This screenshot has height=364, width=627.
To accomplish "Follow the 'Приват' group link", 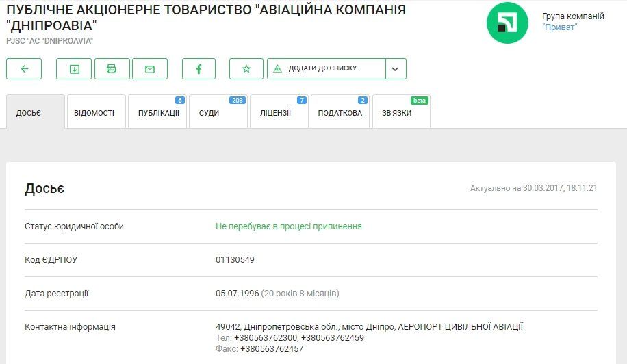I will click(559, 27).
